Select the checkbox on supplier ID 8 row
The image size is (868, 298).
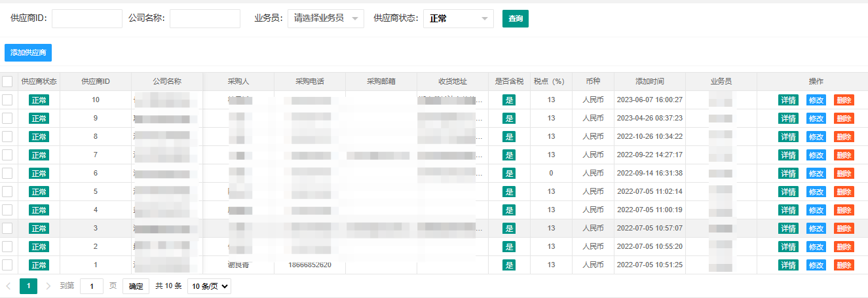click(7, 136)
